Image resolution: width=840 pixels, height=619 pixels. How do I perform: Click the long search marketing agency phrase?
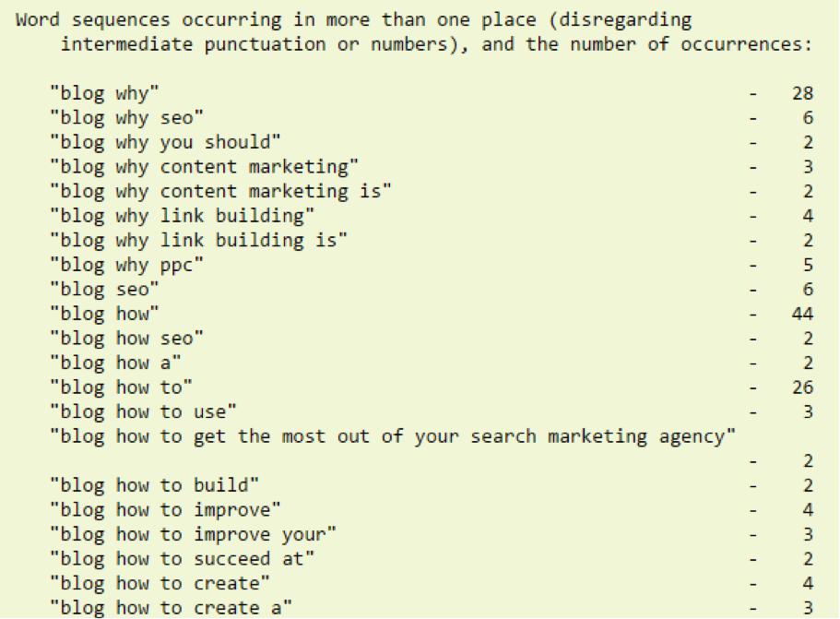393,436
